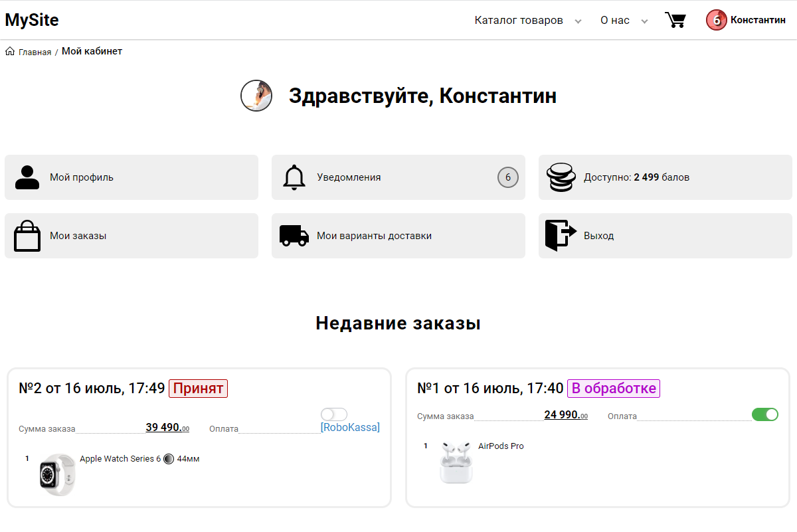Image resolution: width=797 pixels, height=532 pixels.
Task: Click the home icon in the breadcrumb
Action: (9, 50)
